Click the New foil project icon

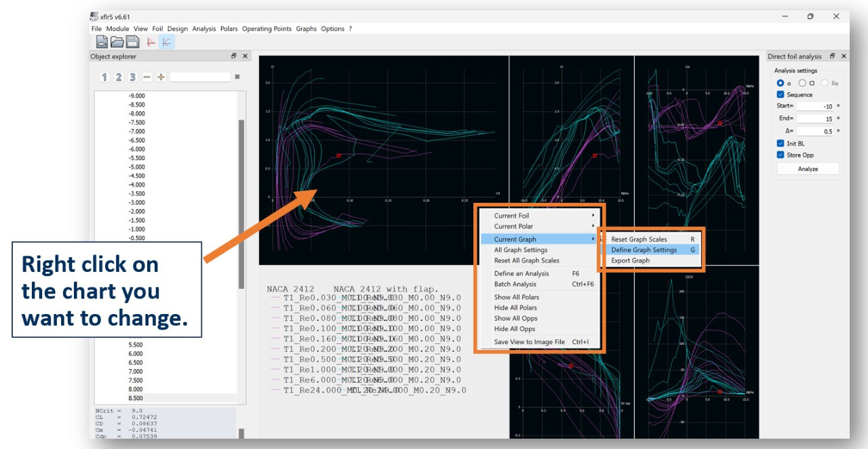click(x=102, y=42)
